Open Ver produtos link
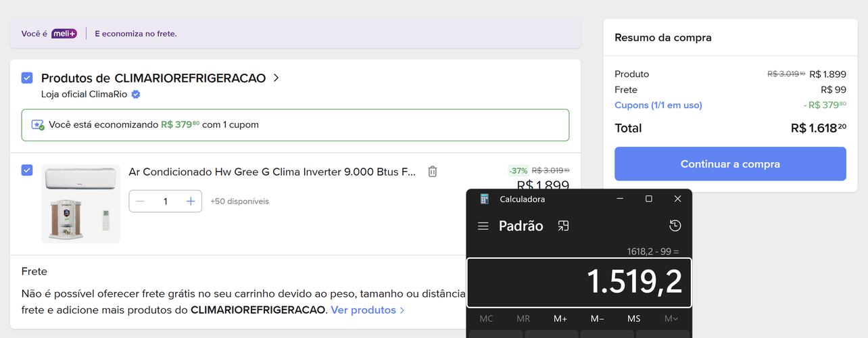Screen dimensions: 868x338 coord(368,310)
